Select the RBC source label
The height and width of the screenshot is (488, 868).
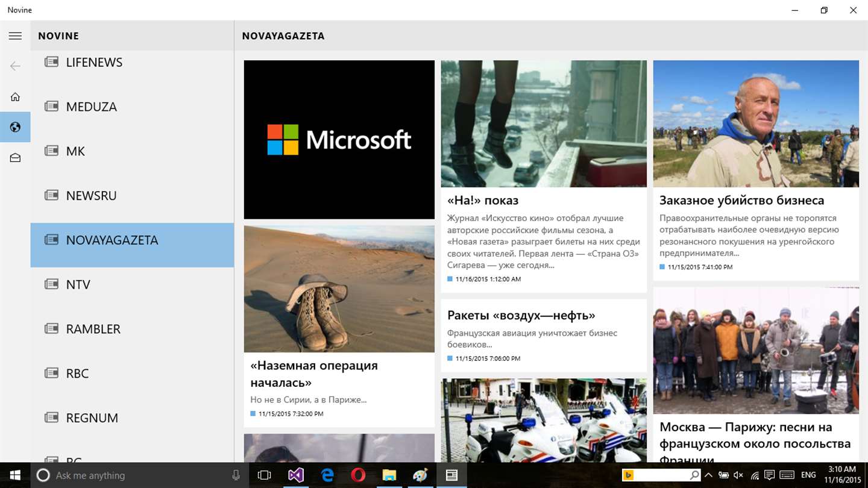pyautogui.click(x=78, y=374)
